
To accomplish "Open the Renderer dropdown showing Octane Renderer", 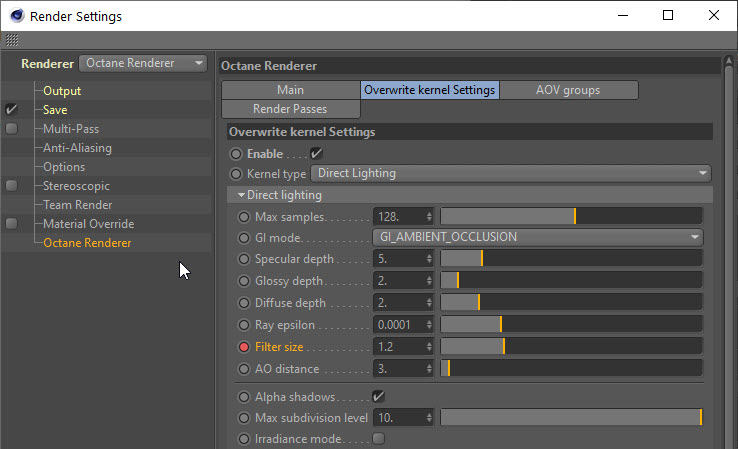I will tap(143, 63).
